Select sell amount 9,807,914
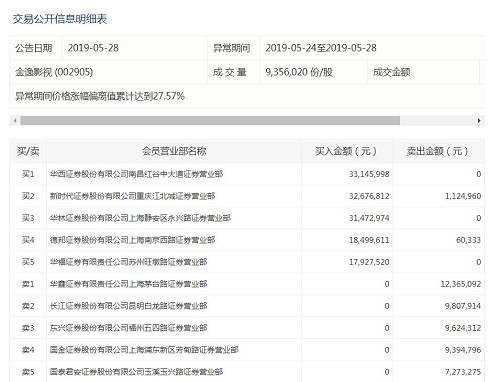The height and width of the screenshot is (382, 500). point(463,306)
